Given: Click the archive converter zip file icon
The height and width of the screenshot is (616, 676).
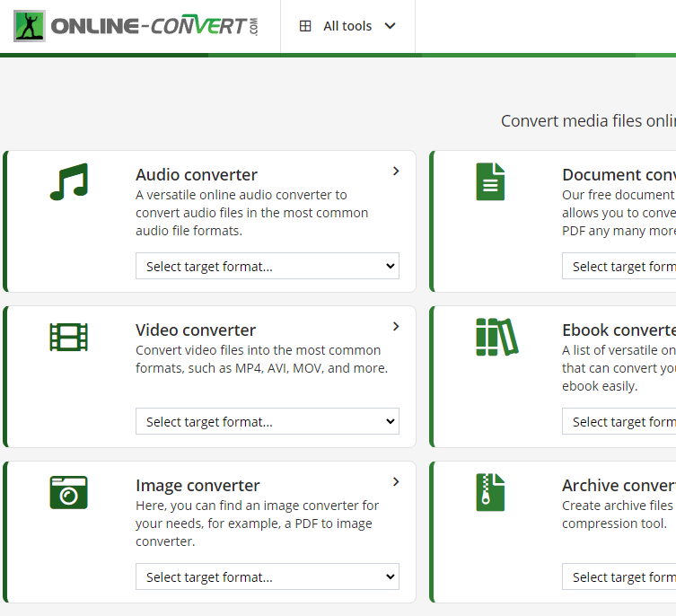Looking at the screenshot, I should (x=490, y=492).
